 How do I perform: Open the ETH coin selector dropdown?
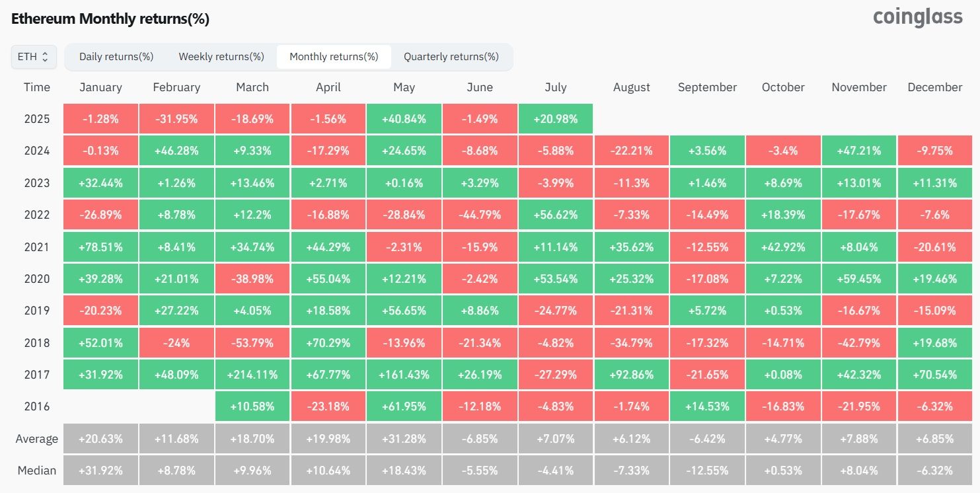tap(34, 57)
